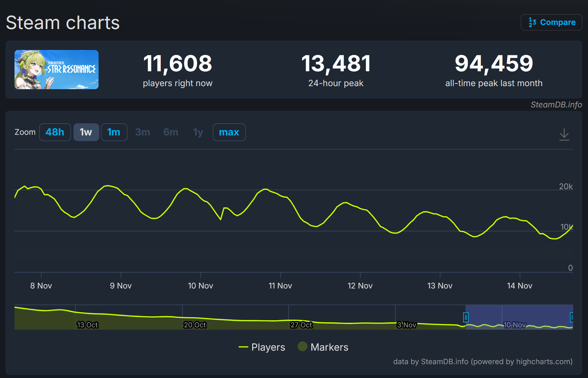Click the 8 Nov axis label

click(x=41, y=286)
